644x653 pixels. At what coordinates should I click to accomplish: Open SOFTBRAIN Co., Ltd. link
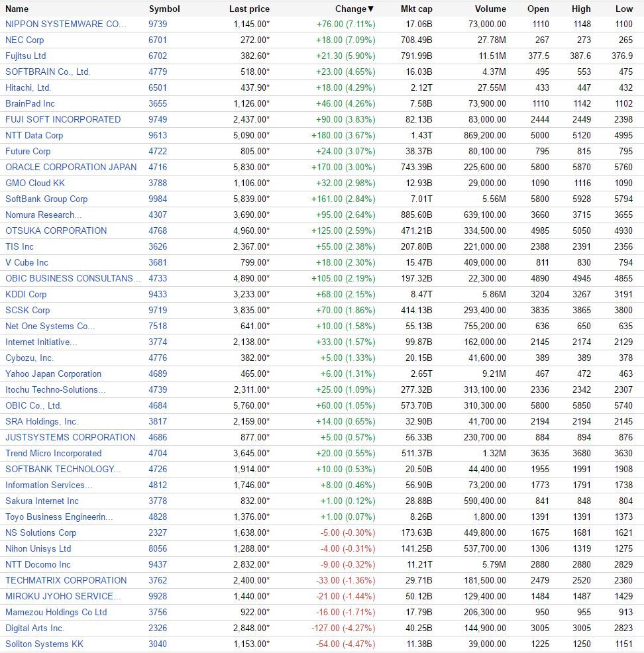click(48, 72)
